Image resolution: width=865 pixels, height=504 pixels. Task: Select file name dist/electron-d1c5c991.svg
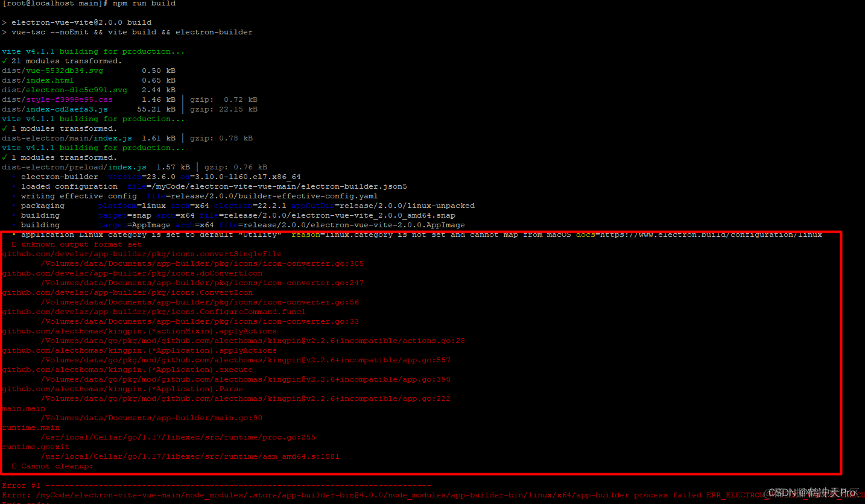tap(65, 90)
